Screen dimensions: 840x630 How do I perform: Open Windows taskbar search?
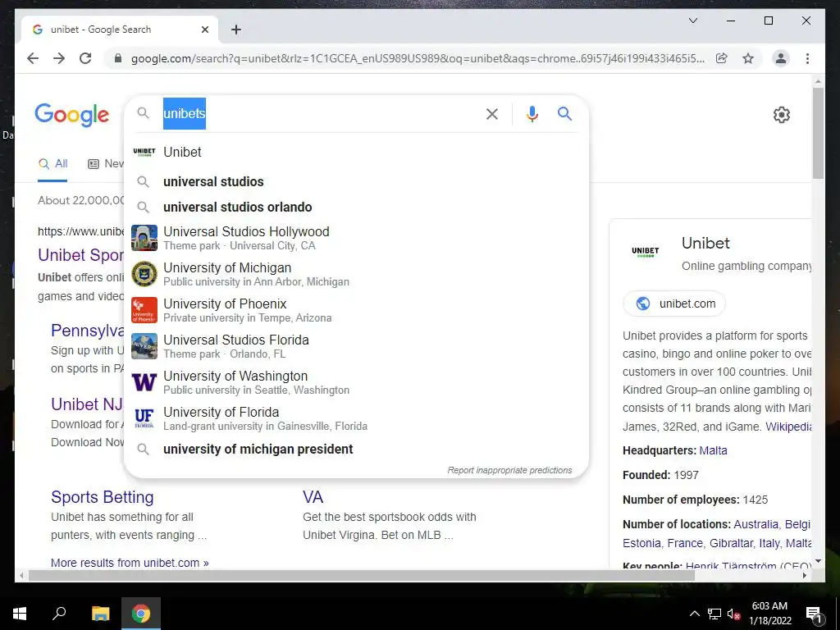(59, 614)
